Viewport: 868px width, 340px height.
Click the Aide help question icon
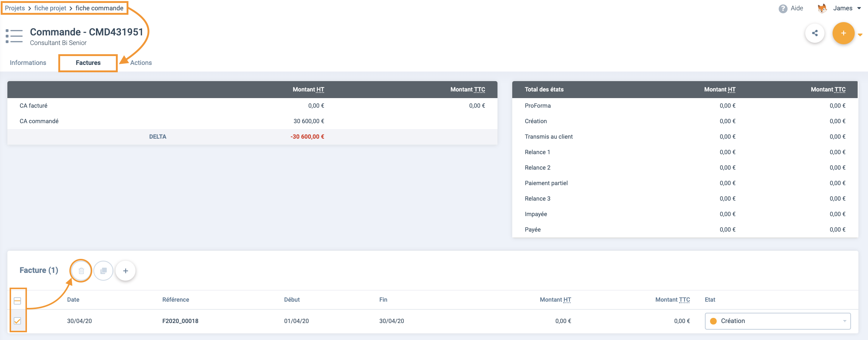click(x=783, y=8)
